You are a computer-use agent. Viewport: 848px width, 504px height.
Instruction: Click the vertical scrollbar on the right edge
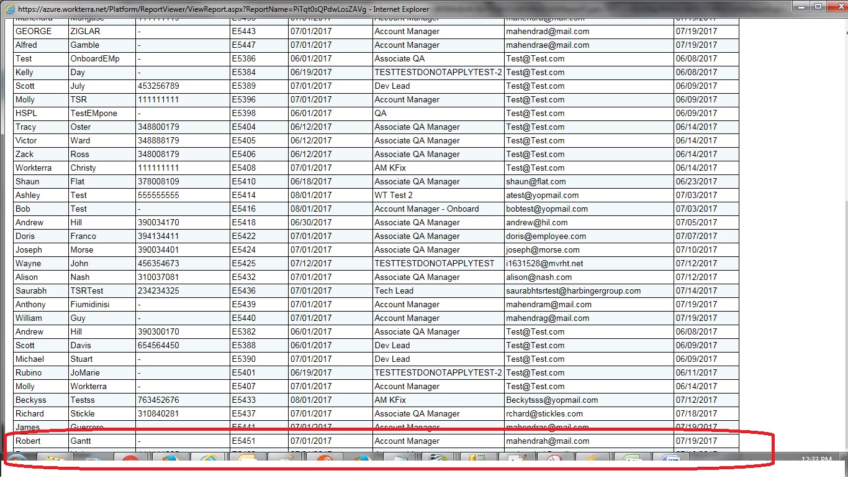842,248
